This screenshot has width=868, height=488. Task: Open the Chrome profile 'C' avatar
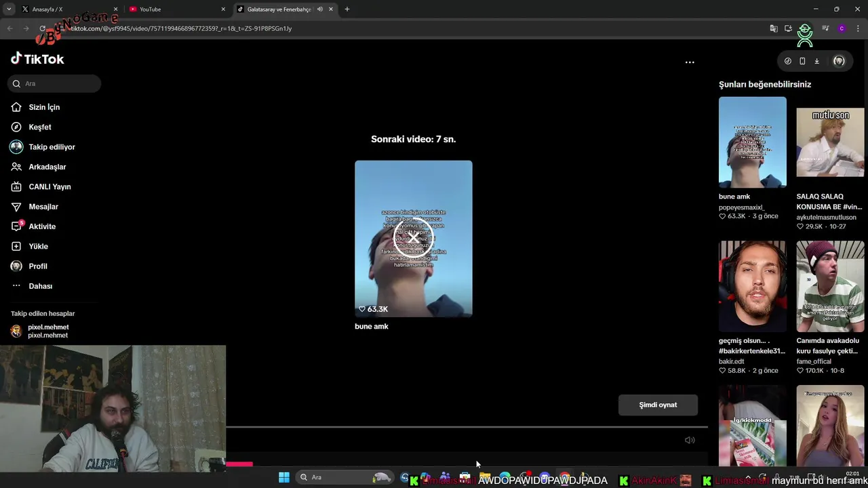(x=842, y=28)
